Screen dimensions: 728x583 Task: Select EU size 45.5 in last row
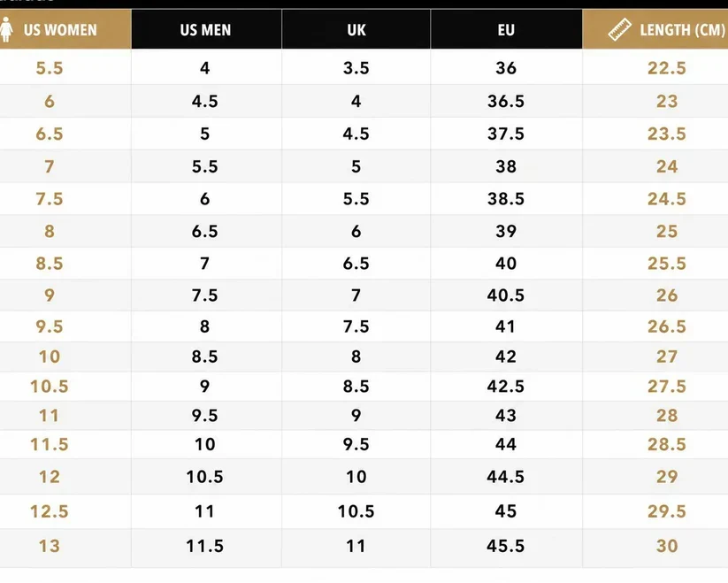point(506,546)
